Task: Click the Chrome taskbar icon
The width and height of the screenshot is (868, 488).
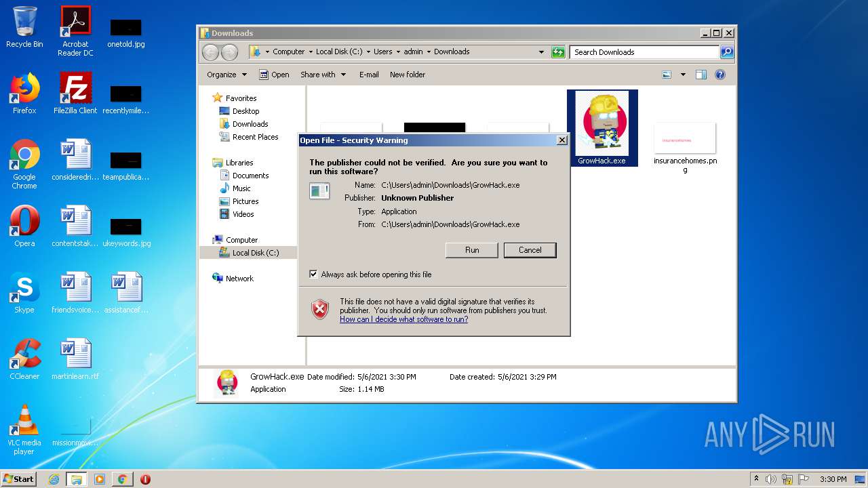Action: click(x=122, y=479)
